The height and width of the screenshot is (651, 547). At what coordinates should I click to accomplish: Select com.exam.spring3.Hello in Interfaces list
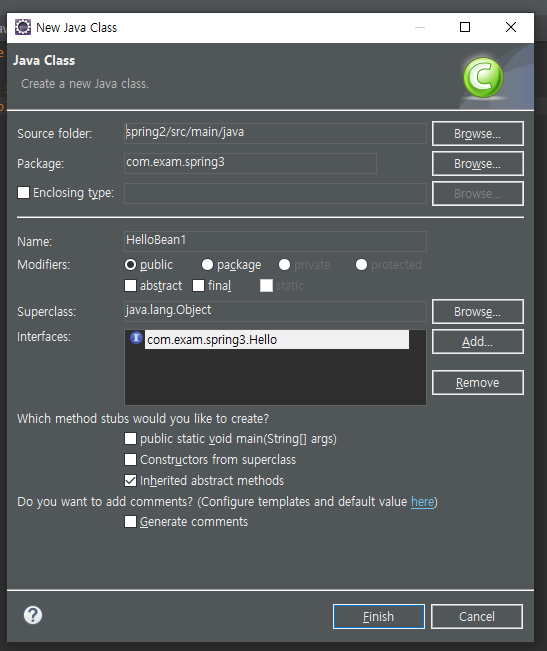point(276,340)
